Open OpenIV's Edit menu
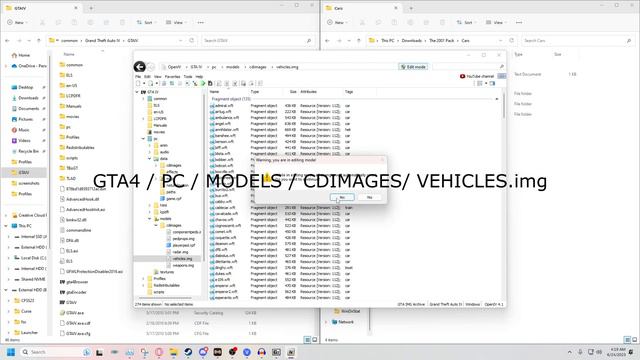Screen dimensions: 640x360 click(x=147, y=77)
